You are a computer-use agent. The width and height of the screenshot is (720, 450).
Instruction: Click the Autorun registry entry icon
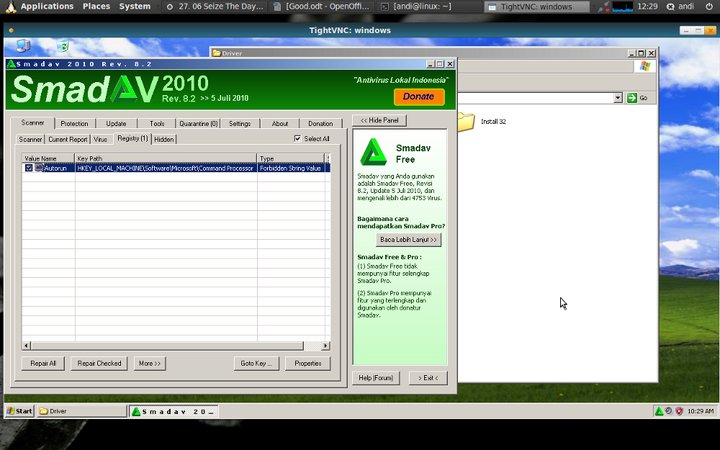pyautogui.click(x=39, y=168)
